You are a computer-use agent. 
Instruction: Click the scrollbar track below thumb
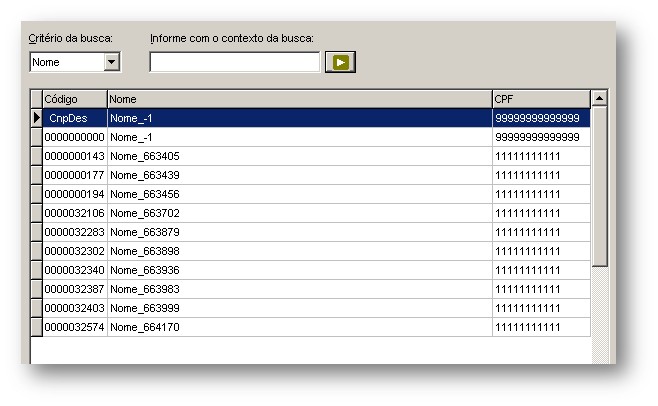pos(599,315)
